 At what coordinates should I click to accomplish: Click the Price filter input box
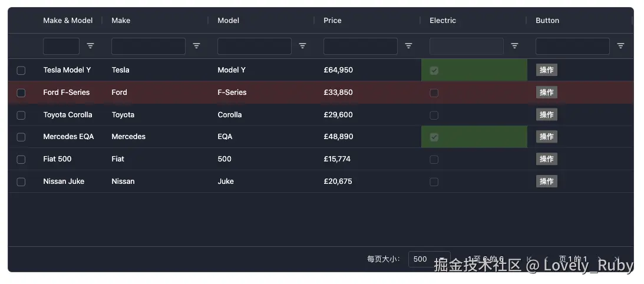tap(360, 46)
